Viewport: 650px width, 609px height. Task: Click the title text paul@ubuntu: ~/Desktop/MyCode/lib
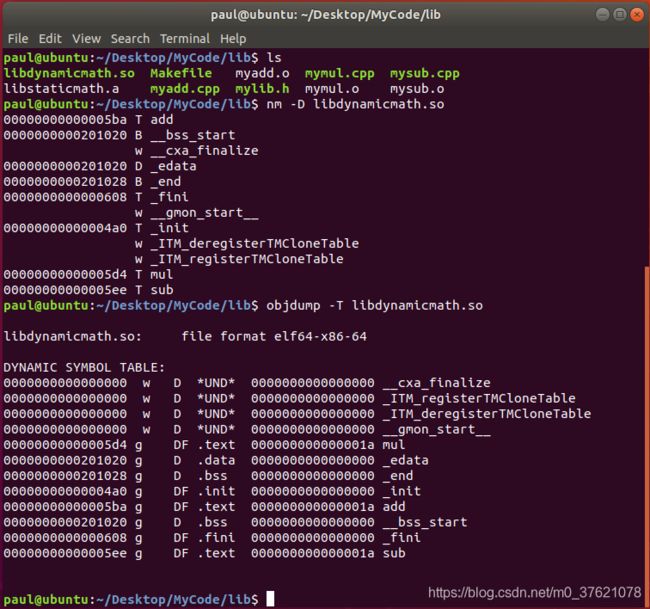325,15
